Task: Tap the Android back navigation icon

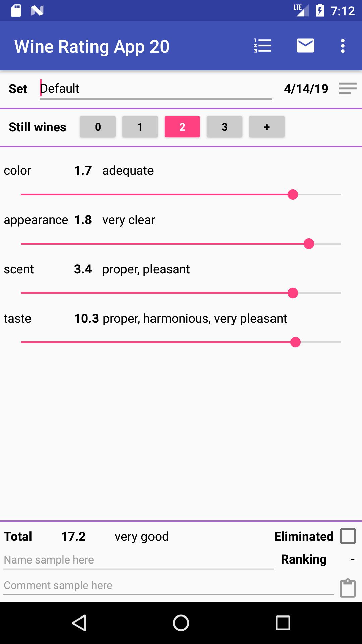Action: click(79, 623)
